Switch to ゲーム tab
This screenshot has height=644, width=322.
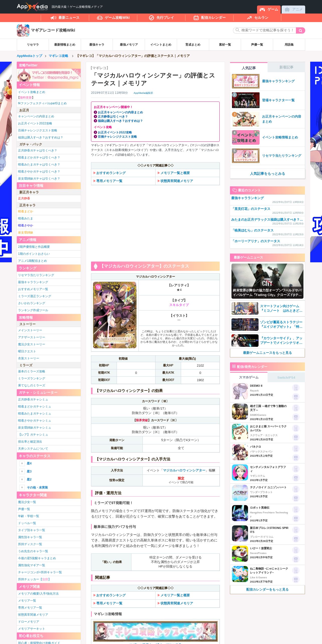pos(269,10)
